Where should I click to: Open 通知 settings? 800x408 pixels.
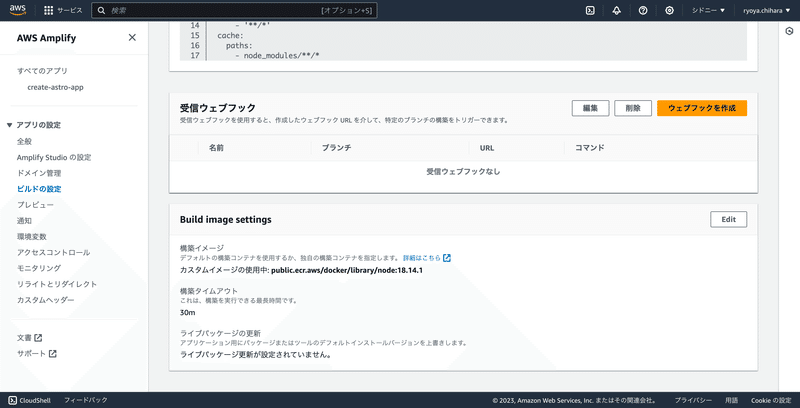(x=24, y=220)
